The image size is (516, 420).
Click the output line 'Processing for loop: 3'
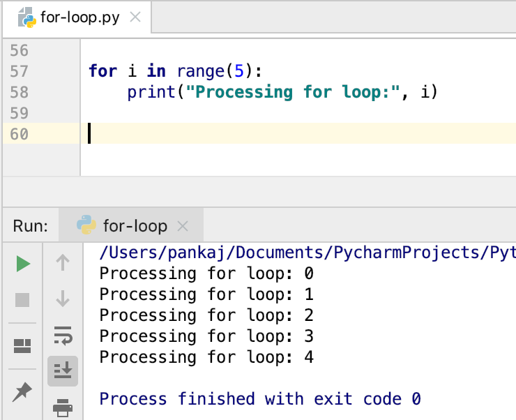(x=206, y=336)
